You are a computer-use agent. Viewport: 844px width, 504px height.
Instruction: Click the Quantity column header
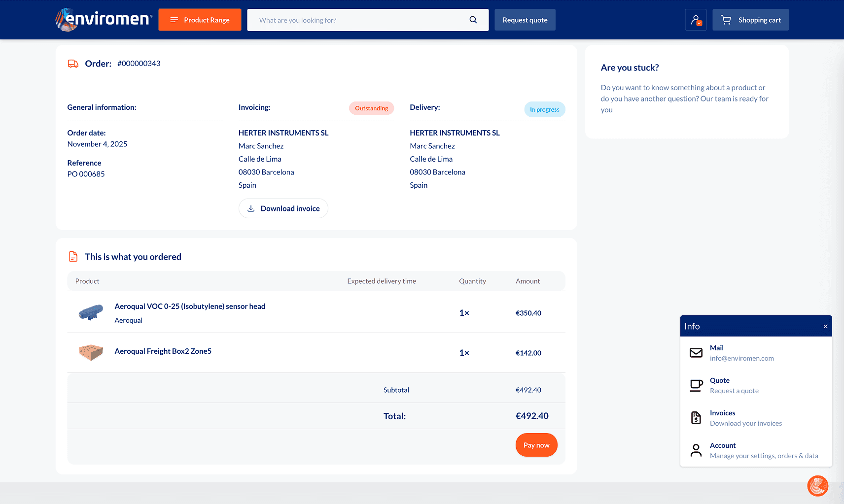473,281
